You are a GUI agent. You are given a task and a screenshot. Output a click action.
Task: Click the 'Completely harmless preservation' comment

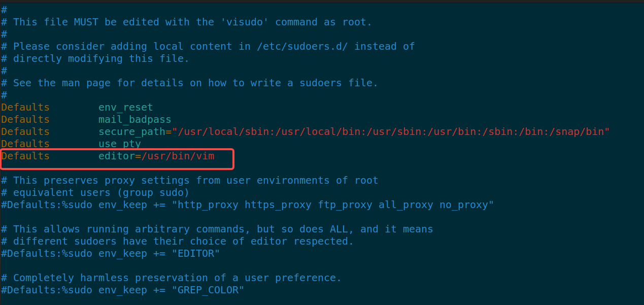(x=171, y=278)
